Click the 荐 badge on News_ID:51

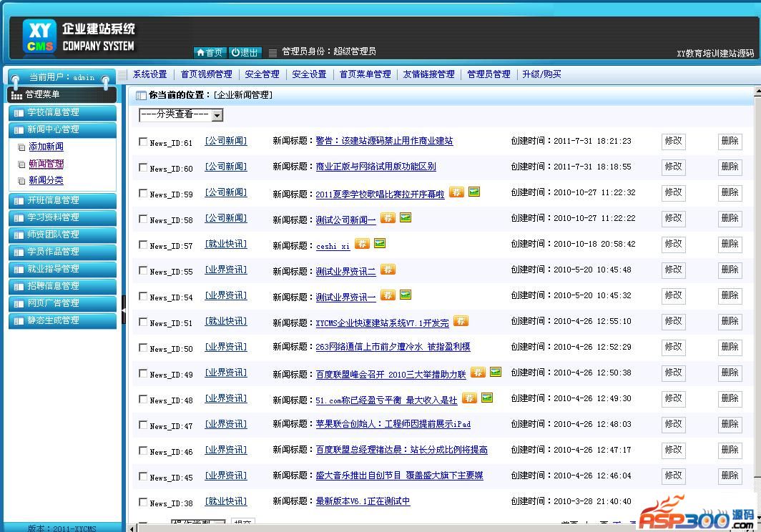461,321
